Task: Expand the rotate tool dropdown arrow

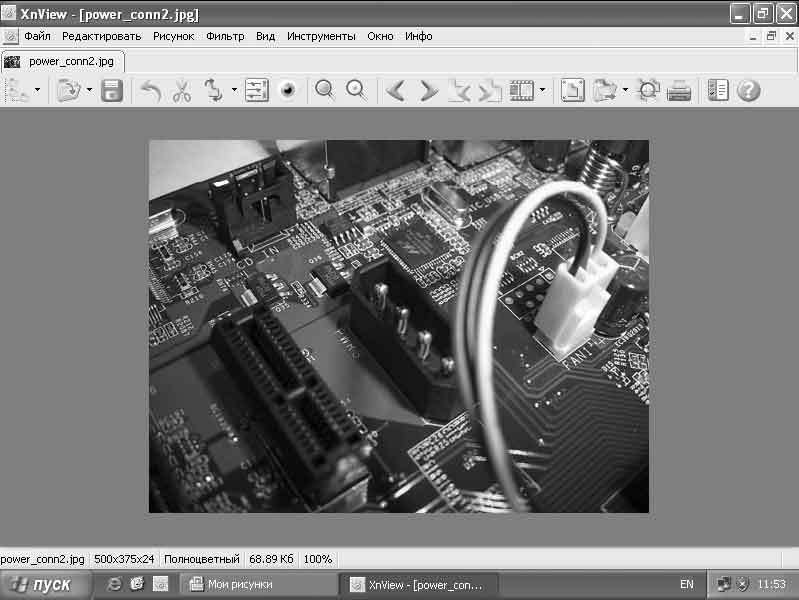Action: tap(234, 91)
